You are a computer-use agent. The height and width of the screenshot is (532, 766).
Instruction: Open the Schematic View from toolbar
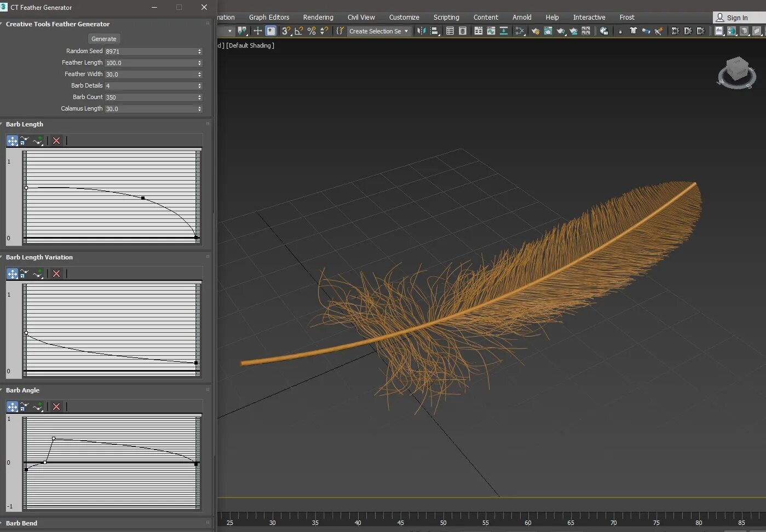click(520, 31)
